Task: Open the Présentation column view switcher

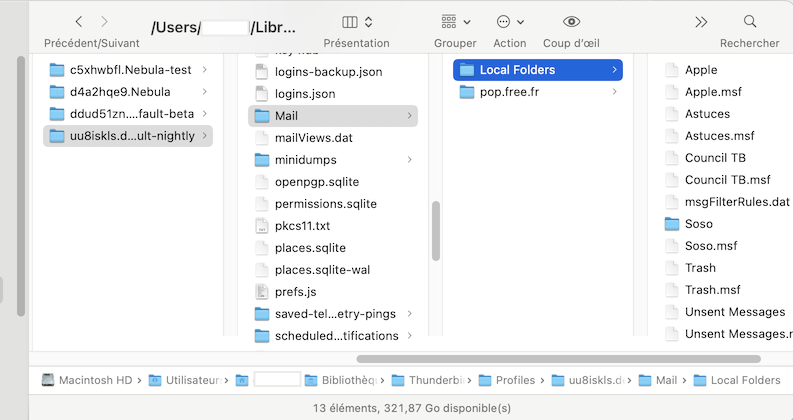Action: pos(357,22)
